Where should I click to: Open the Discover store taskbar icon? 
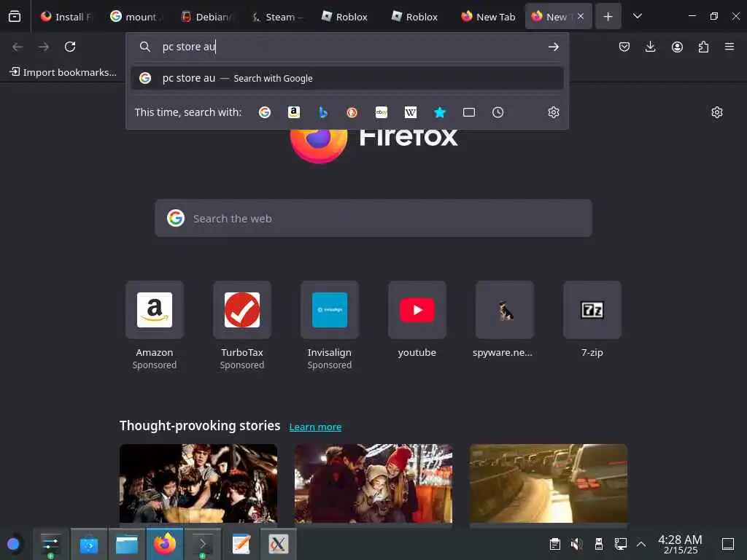88,544
